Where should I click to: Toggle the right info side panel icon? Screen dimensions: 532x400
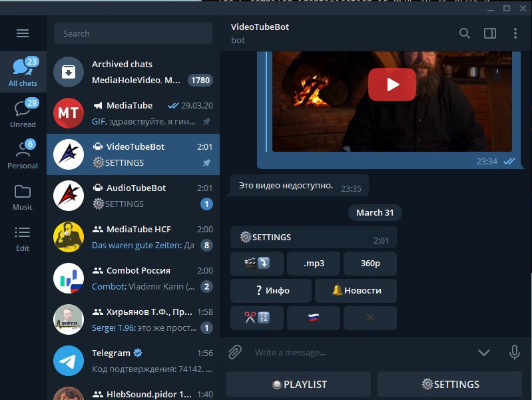click(x=490, y=33)
